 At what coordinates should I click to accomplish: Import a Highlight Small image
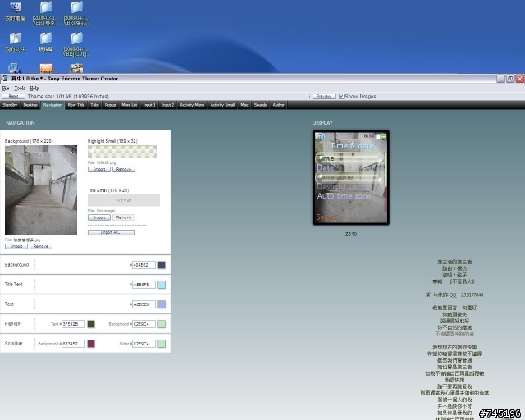coord(99,169)
